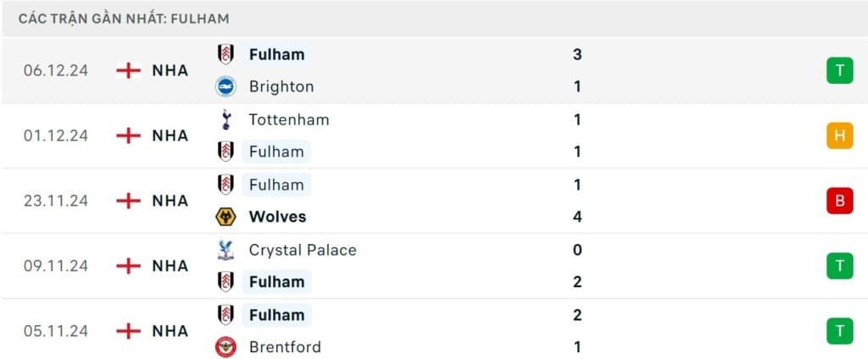Open the Brentford team link

click(x=285, y=347)
